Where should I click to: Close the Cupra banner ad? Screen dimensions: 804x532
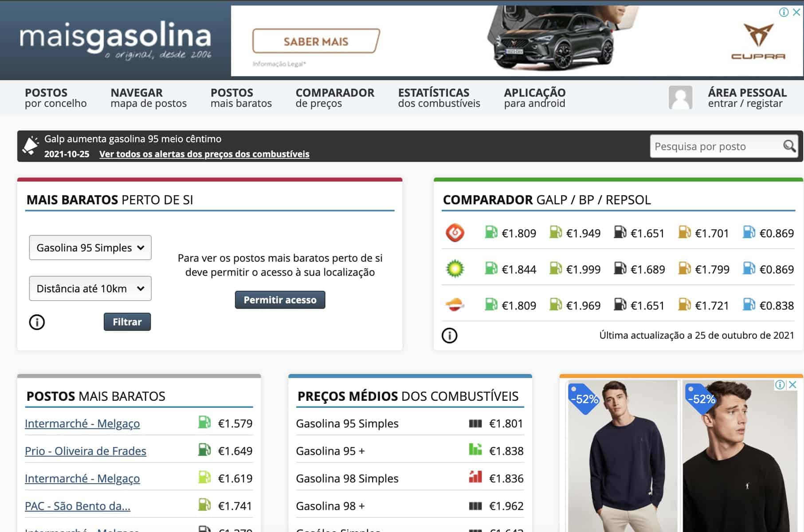tap(796, 12)
